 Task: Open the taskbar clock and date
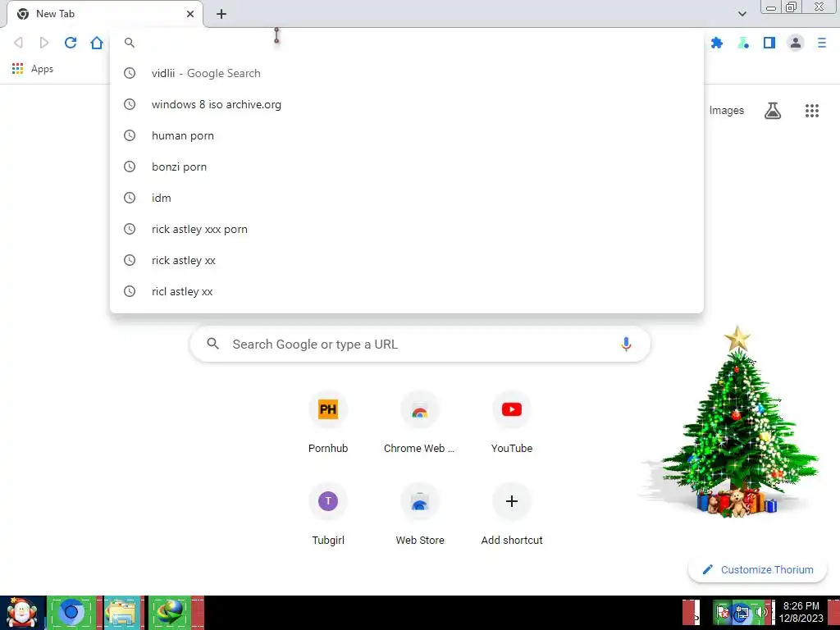click(x=801, y=612)
